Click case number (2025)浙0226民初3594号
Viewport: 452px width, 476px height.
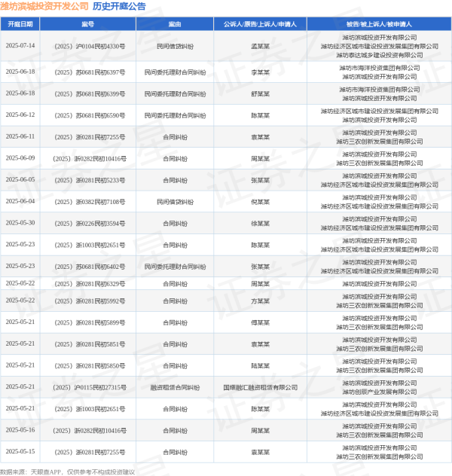click(x=90, y=224)
